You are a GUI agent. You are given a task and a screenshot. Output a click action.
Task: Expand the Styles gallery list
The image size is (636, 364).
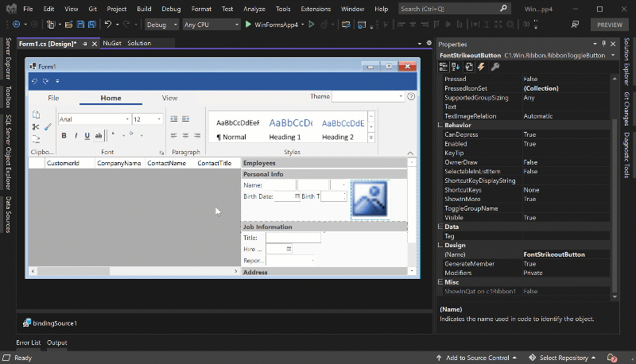[x=371, y=137]
